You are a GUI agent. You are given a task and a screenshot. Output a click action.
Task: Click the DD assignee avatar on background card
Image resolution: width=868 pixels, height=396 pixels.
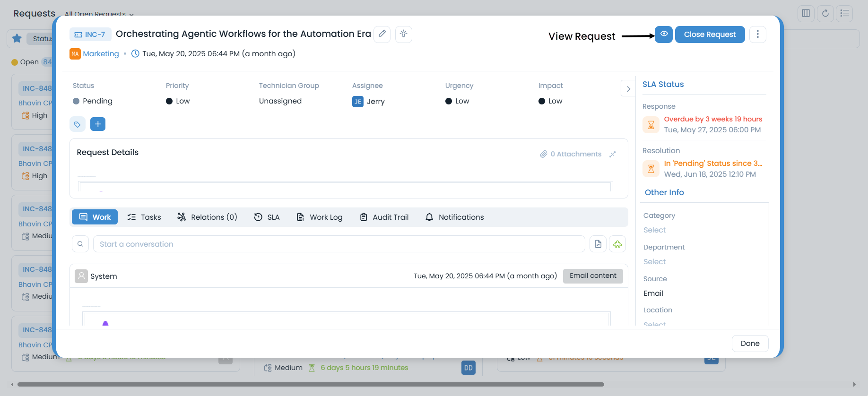[x=468, y=368]
